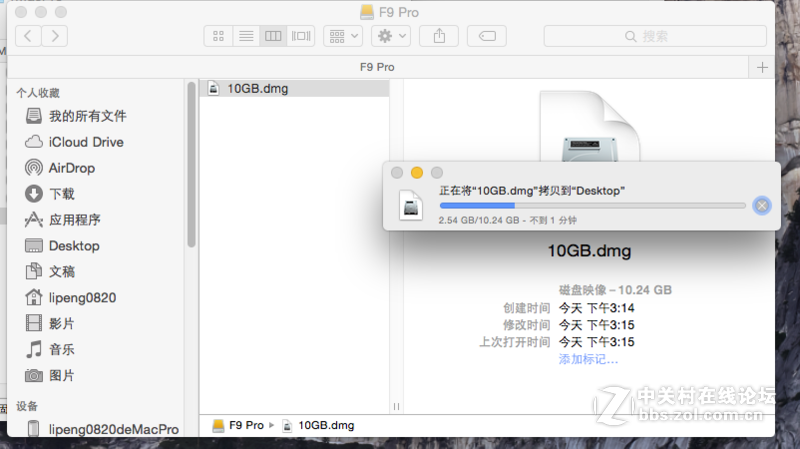Viewport: 800px width, 449px height.
Task: Switch to icon view
Action: point(218,36)
